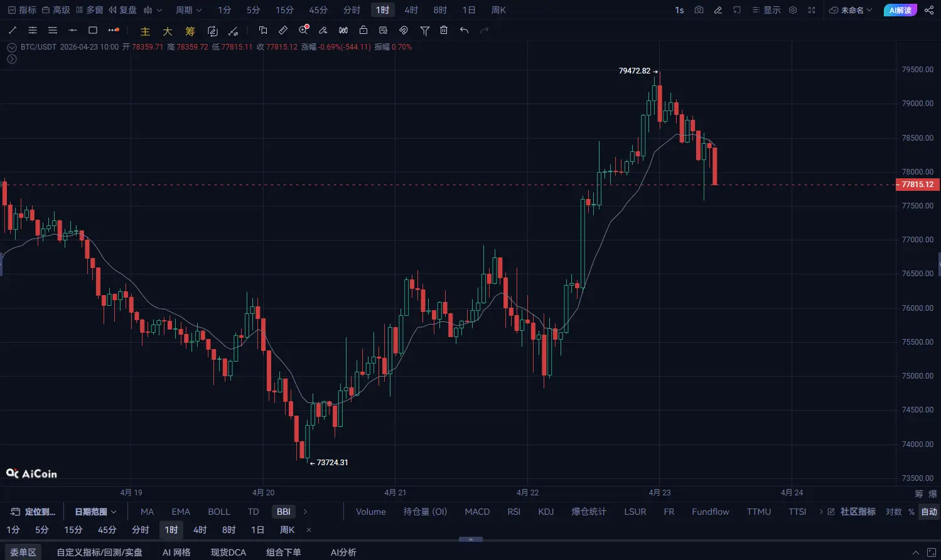Toggle the MA indicator
The image size is (941, 560).
pos(147,512)
